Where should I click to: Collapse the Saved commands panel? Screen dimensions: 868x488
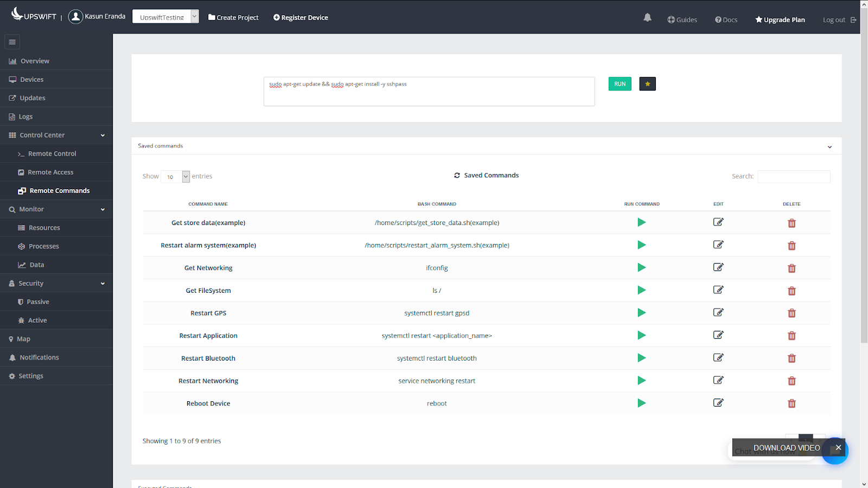point(829,146)
